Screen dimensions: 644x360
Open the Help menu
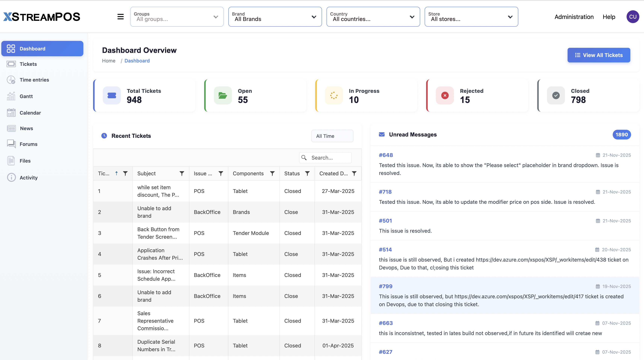coord(609,17)
